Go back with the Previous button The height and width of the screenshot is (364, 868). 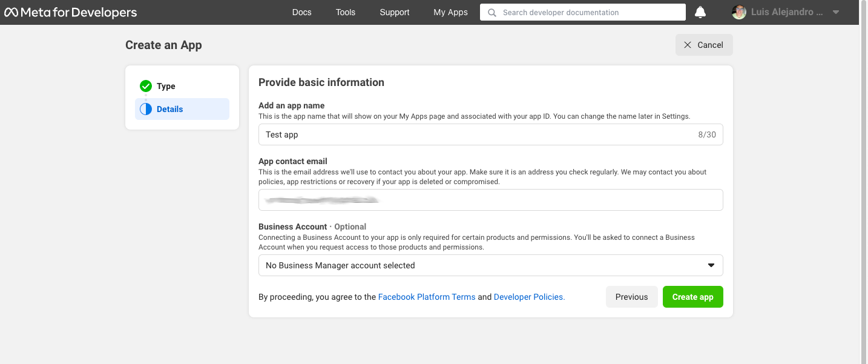coord(632,297)
